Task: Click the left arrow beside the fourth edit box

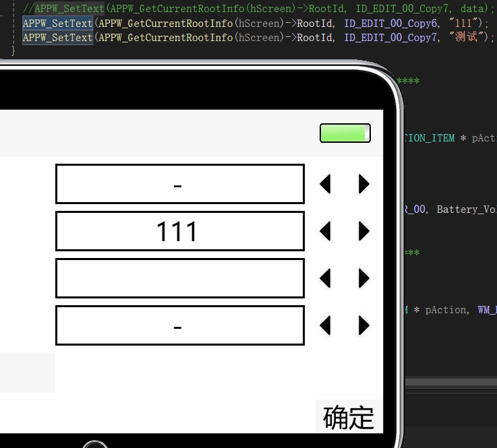Action: point(326,325)
